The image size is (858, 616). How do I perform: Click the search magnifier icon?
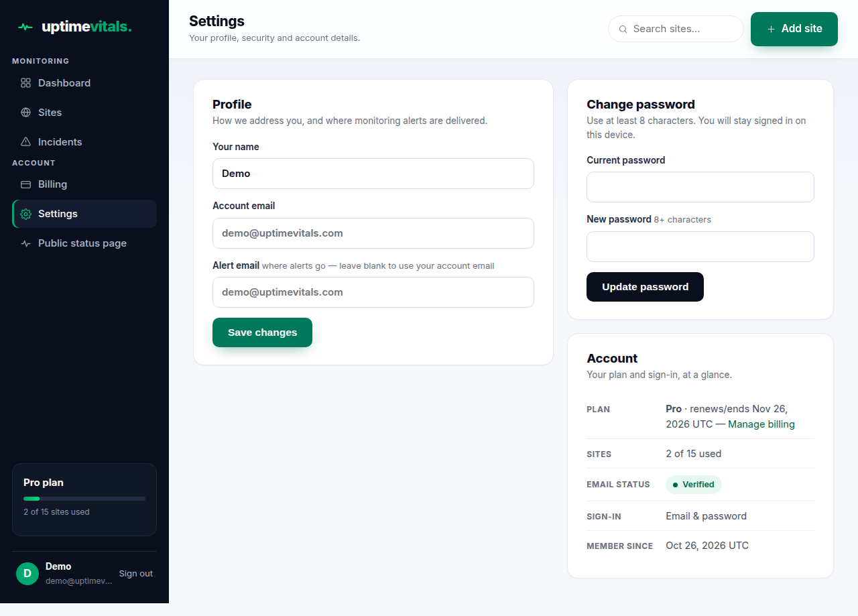coord(623,29)
